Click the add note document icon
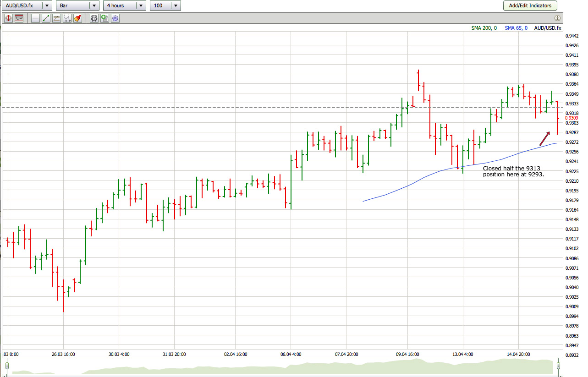The image size is (588, 377). pos(104,18)
